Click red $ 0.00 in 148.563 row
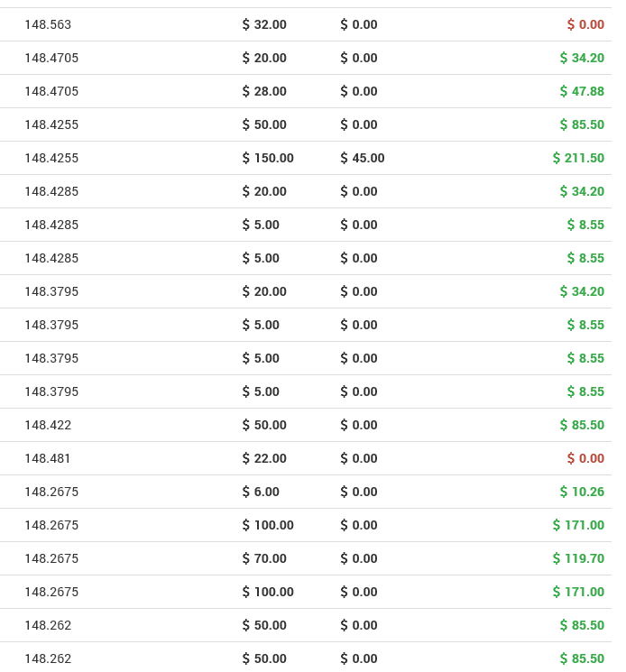Image resolution: width=626 pixels, height=672 pixels. click(585, 24)
